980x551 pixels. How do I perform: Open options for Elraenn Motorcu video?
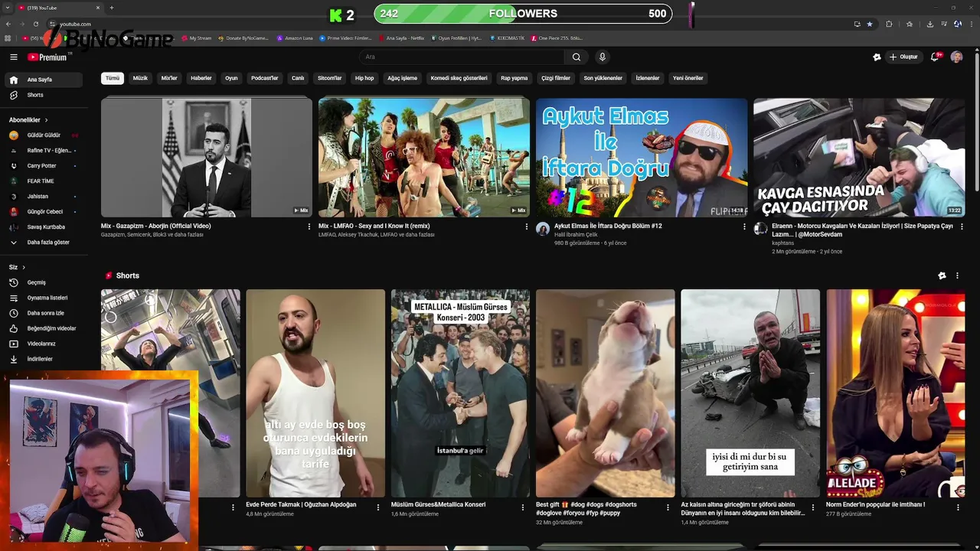coord(962,227)
